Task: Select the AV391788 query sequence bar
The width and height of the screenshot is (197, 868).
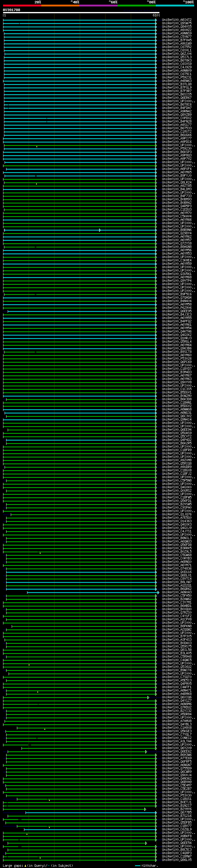Action: click(81, 13)
